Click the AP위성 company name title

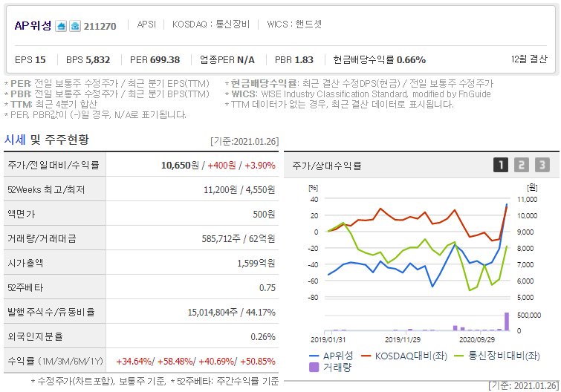pos(33,26)
